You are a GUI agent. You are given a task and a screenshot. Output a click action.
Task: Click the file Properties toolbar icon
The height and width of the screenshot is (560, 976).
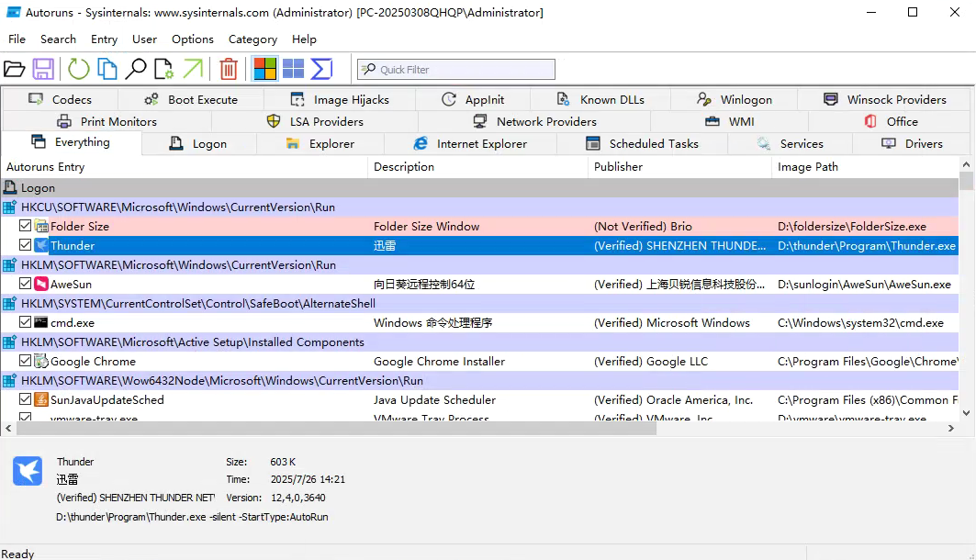164,69
